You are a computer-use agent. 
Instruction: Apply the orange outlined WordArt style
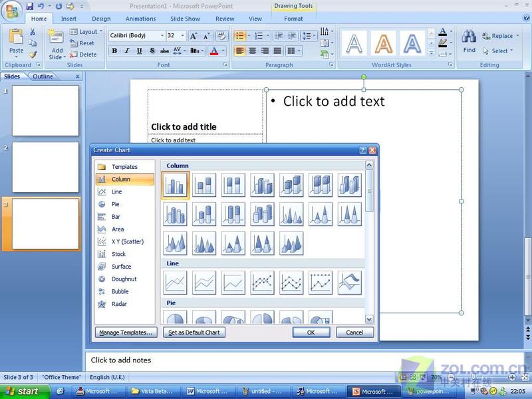[384, 43]
